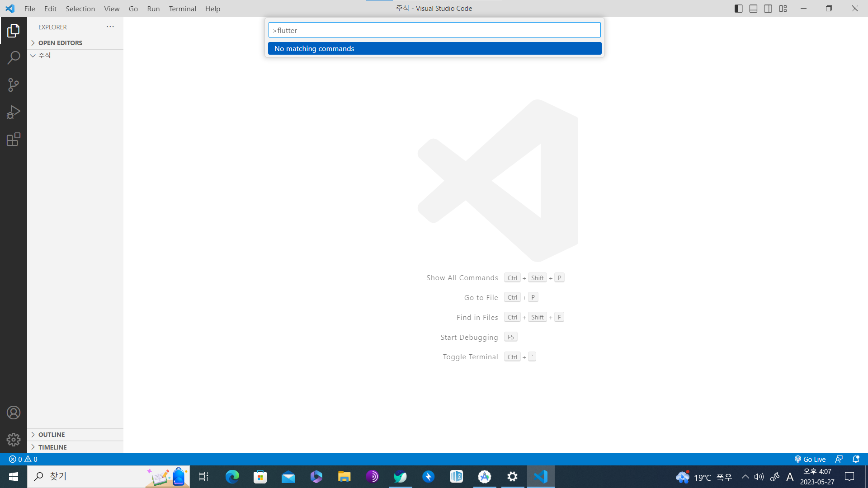Open the Edit menu
This screenshot has width=868, height=488.
[x=51, y=9]
